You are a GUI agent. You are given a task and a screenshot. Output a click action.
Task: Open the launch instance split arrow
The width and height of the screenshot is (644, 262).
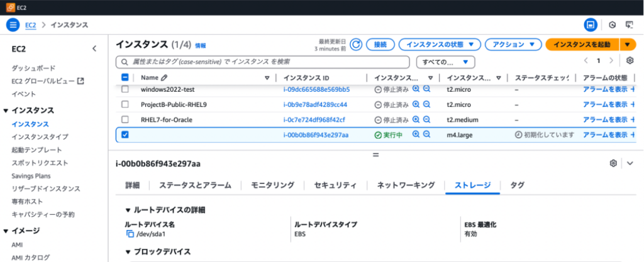[627, 45]
